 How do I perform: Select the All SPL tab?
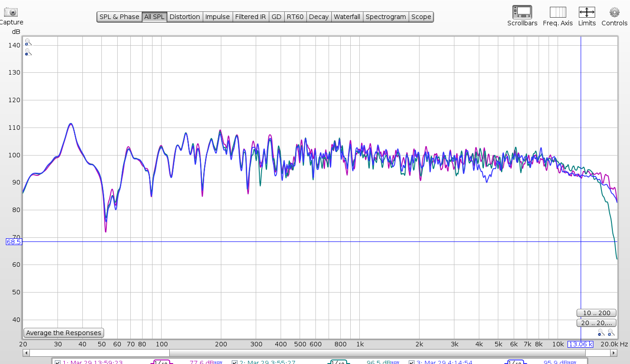pos(154,17)
